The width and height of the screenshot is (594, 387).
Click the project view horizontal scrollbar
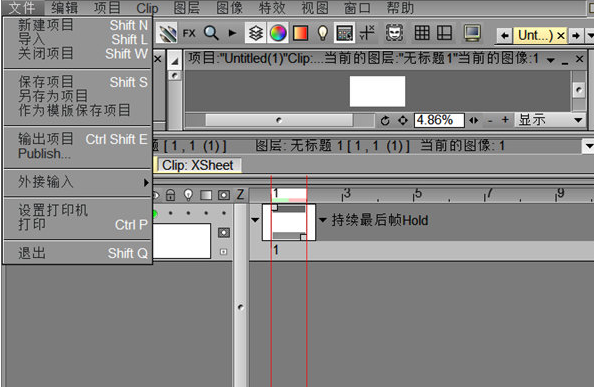point(279,120)
